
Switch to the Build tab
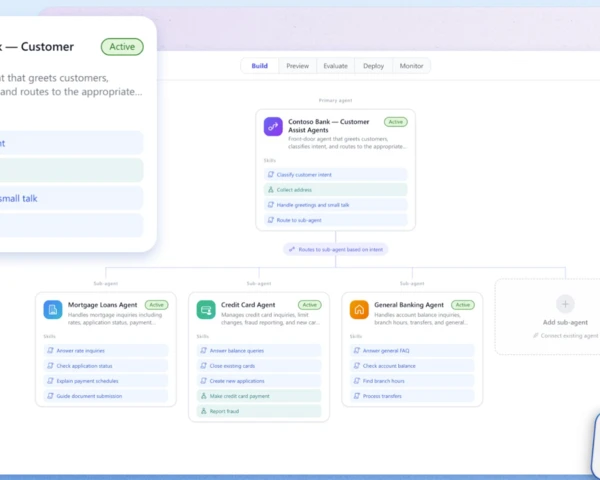tap(259, 66)
